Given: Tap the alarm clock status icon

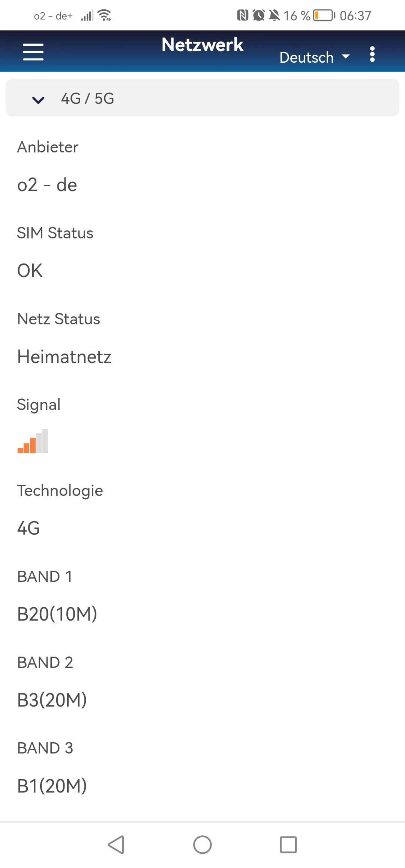Looking at the screenshot, I should click(258, 15).
